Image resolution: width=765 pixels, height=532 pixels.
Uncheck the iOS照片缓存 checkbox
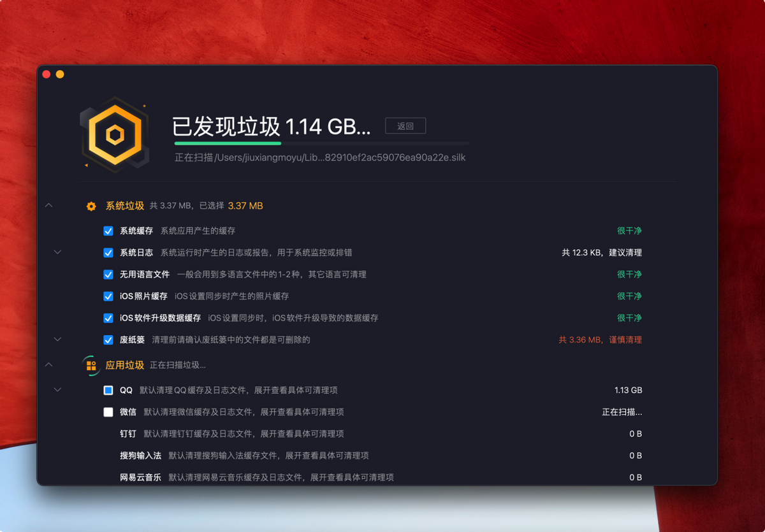pos(108,296)
